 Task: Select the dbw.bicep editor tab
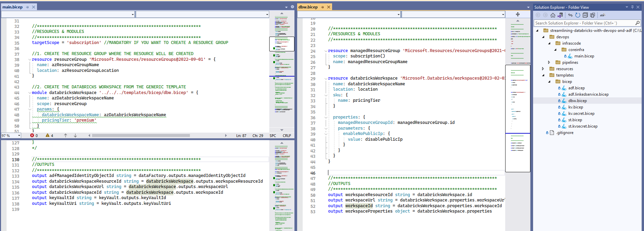coord(308,7)
